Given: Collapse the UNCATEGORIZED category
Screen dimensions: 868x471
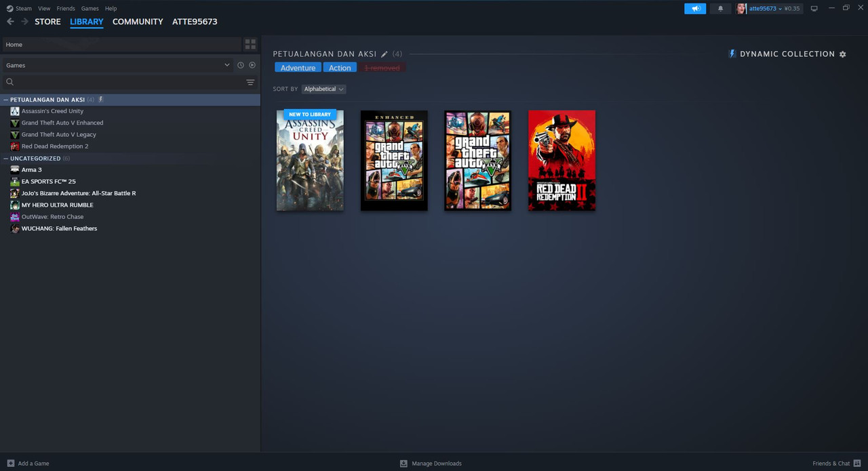Looking at the screenshot, I should (x=6, y=159).
